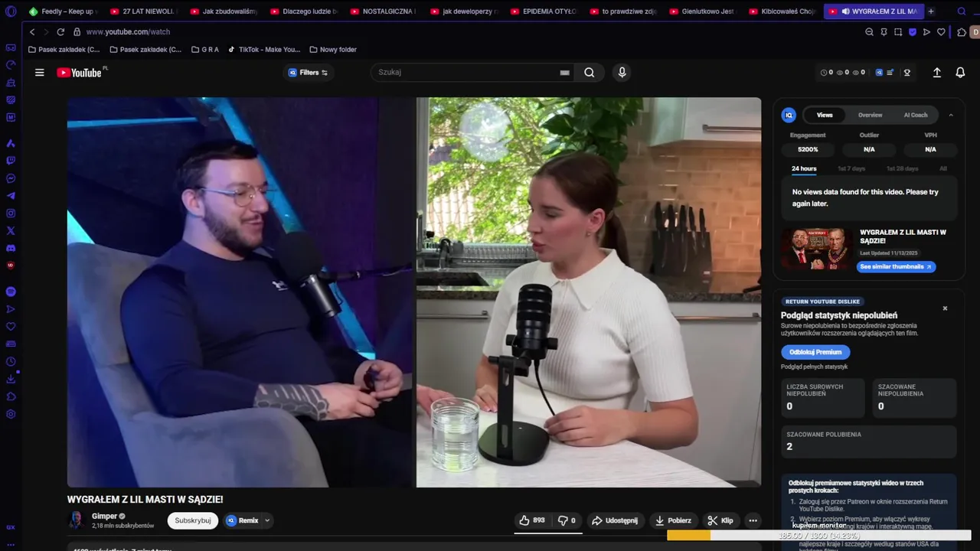
Task: Open a new browser tab
Action: [931, 11]
